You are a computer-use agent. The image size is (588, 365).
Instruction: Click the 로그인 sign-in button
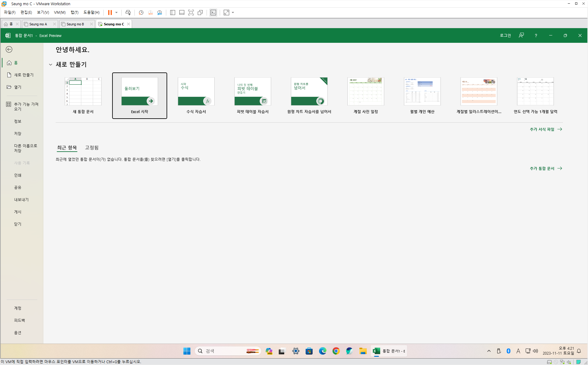[505, 35]
